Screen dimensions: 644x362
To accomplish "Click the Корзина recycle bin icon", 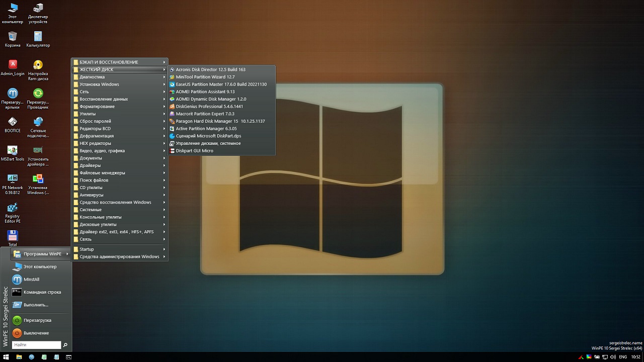I will pyautogui.click(x=13, y=37).
